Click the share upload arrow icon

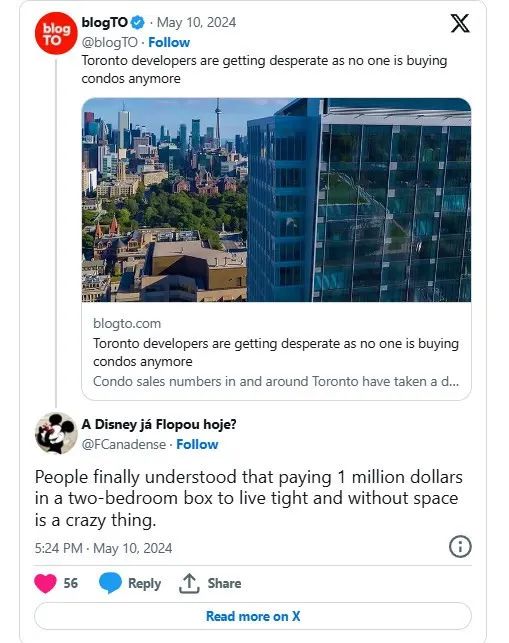[189, 583]
